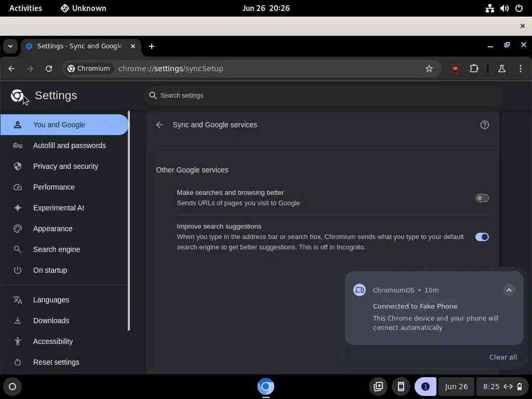The width and height of the screenshot is (532, 399).
Task: Click the top bar clock Jun 26 20:26
Action: pyautogui.click(x=266, y=8)
